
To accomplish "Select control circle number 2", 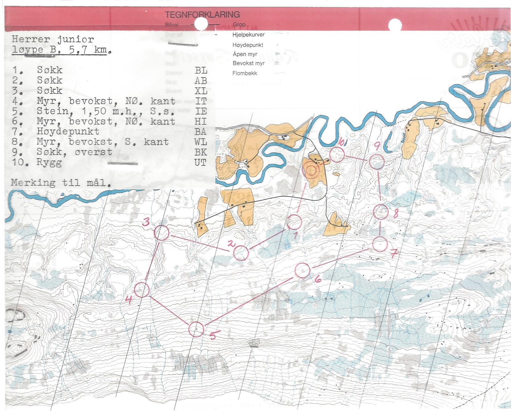I will tap(241, 253).
